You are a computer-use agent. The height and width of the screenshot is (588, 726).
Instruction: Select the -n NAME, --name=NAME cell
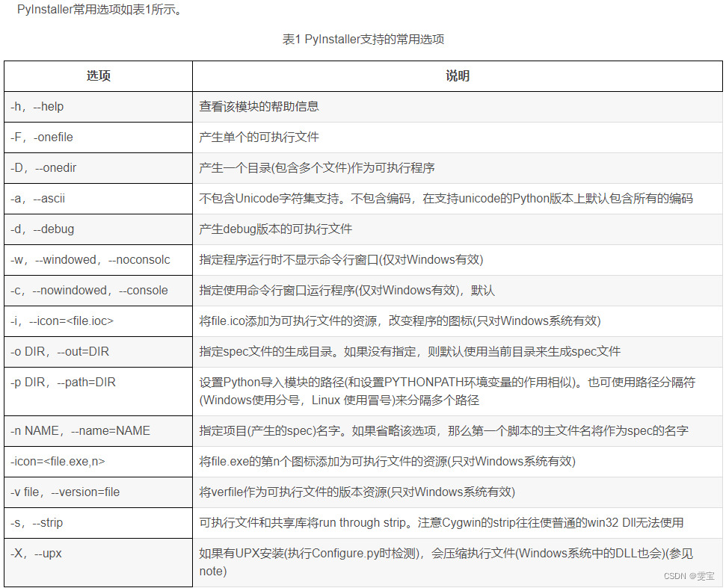point(98,430)
